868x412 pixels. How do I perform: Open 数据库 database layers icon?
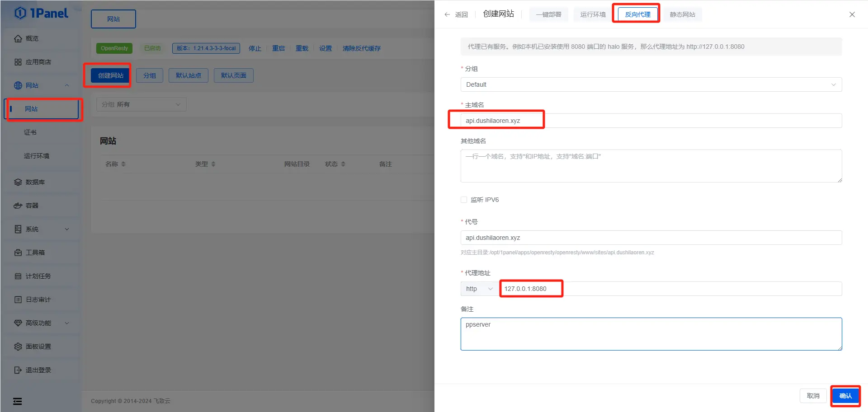click(x=18, y=182)
